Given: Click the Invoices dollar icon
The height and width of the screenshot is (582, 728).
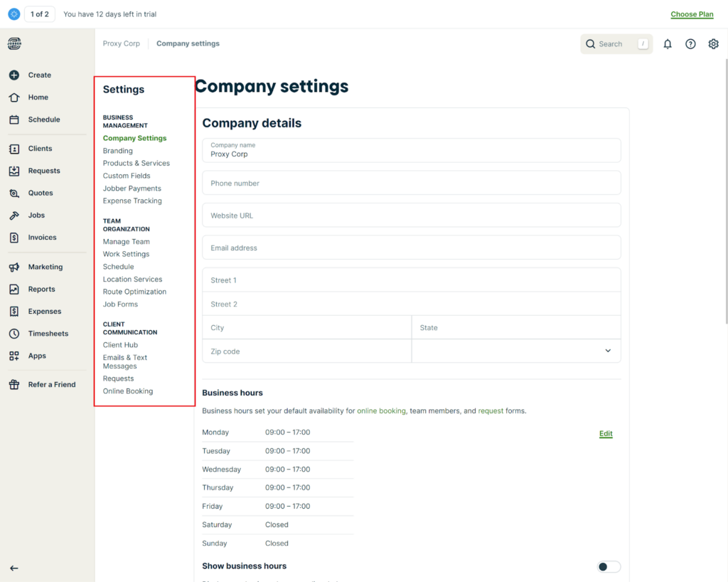Looking at the screenshot, I should click(14, 238).
